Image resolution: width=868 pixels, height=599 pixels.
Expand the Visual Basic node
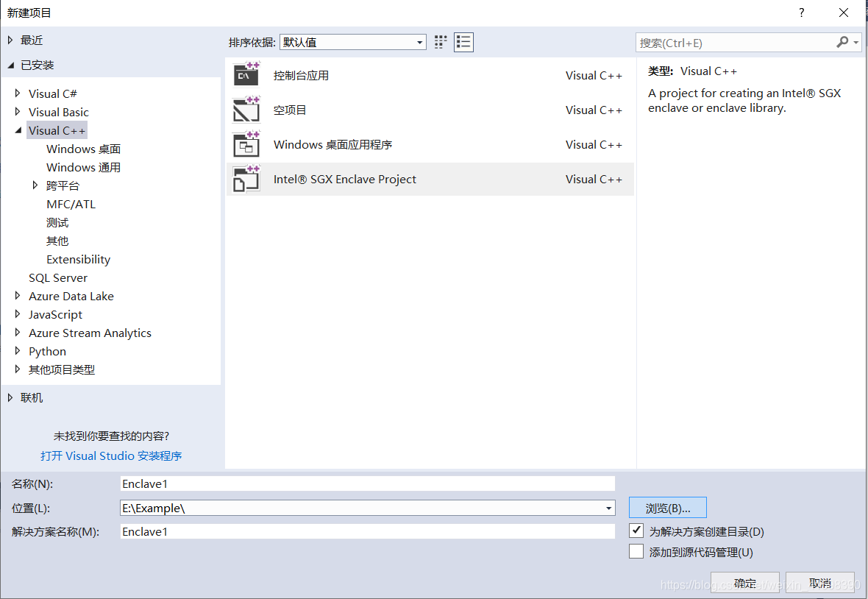18,111
